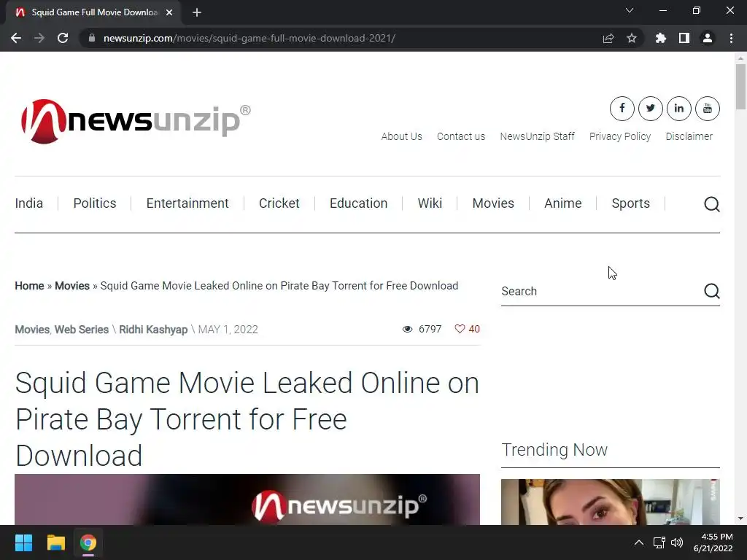
Task: Select the Education menu item
Action: pos(359,203)
